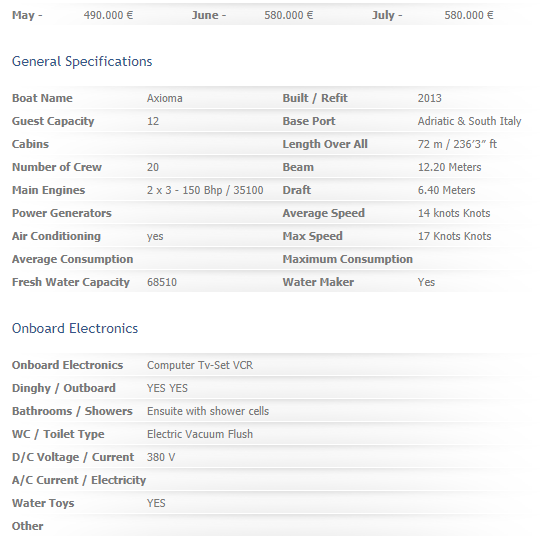Click the Main Engines specification value

tap(205, 190)
